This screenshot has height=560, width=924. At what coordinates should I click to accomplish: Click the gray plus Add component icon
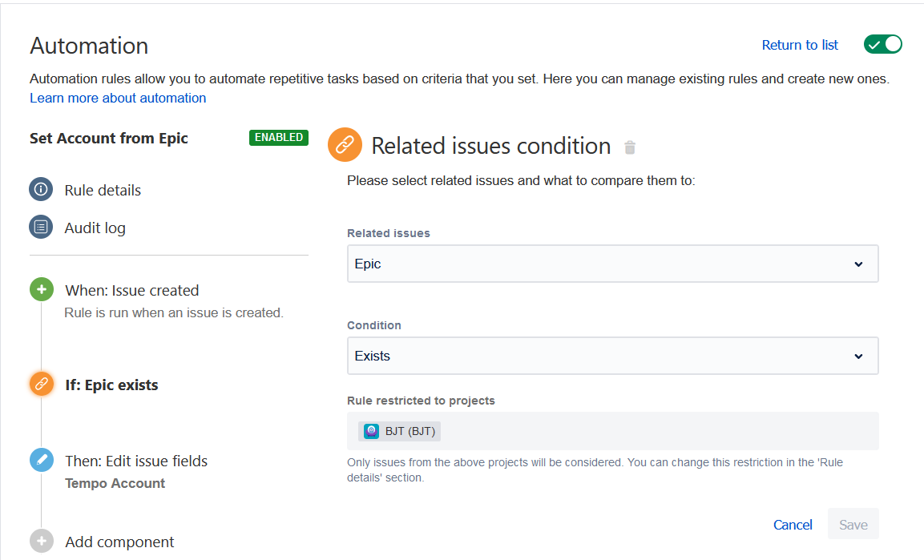point(41,542)
